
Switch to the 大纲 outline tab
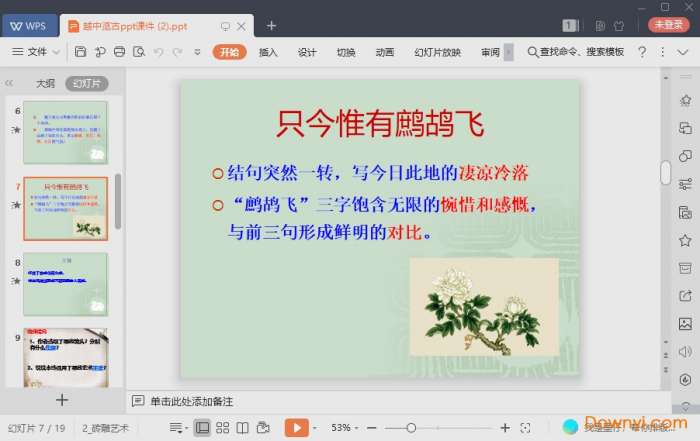[x=45, y=83]
